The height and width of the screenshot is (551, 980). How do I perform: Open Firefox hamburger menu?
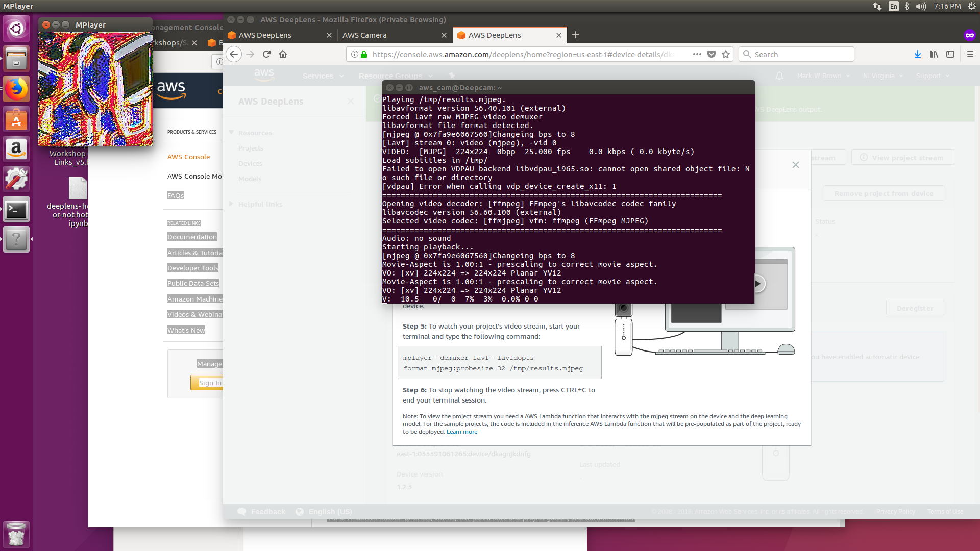[970, 54]
